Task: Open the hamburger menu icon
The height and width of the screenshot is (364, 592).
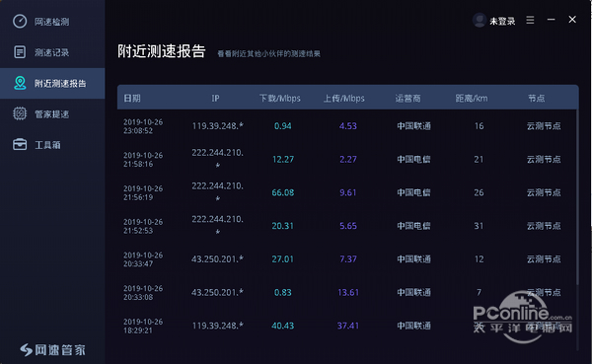Action: coord(530,20)
